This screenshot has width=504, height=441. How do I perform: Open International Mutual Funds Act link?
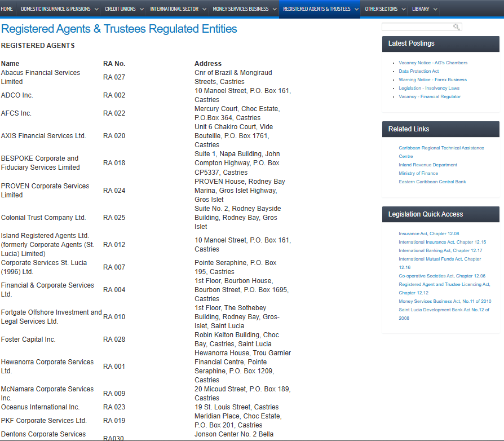tap(440, 263)
